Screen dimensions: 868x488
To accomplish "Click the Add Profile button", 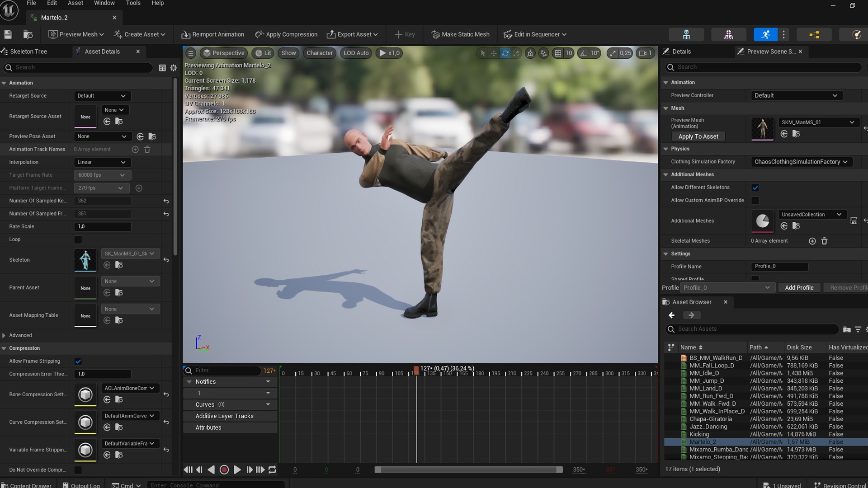I will tap(799, 287).
